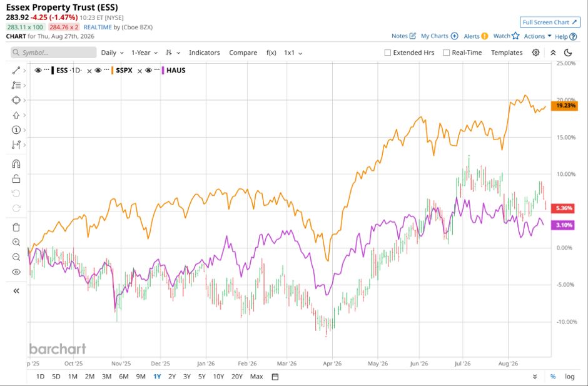This screenshot has height=386, width=588.
Task: Select the 2Y time range button
Action: (172, 377)
